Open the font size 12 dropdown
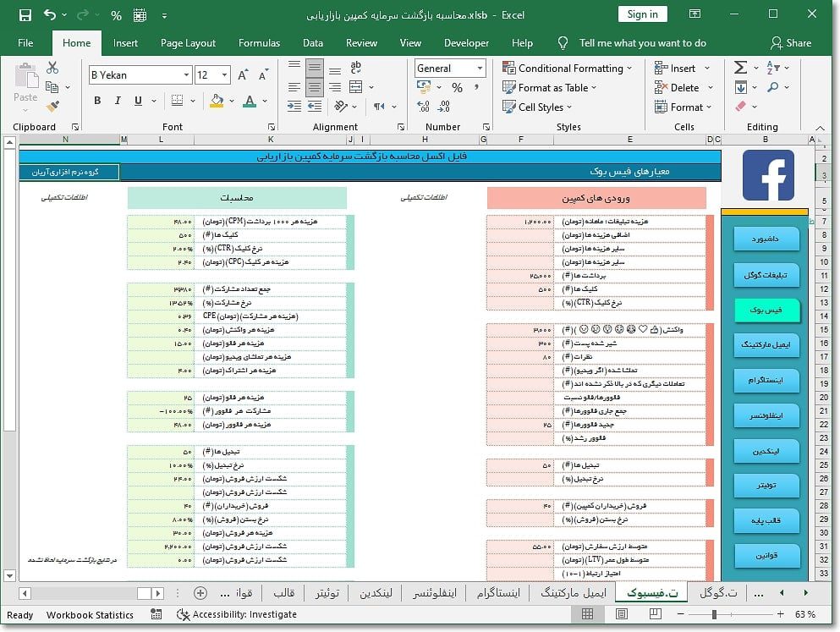 coord(224,75)
